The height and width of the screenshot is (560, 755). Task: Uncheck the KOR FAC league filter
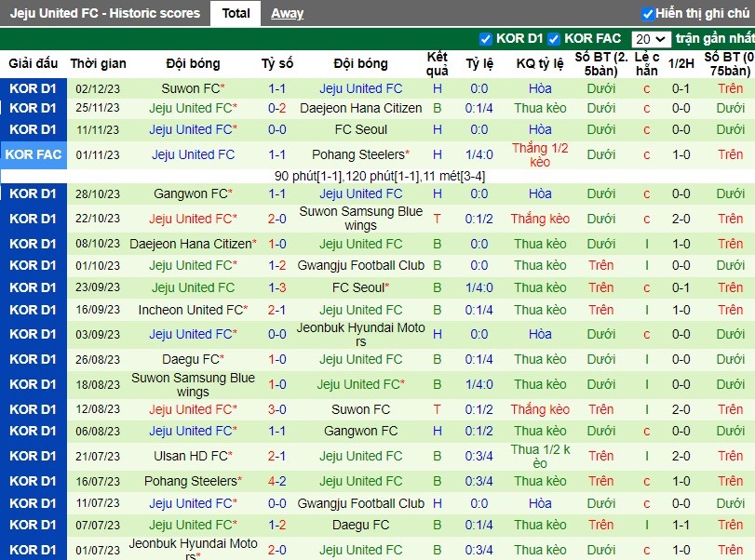(554, 39)
